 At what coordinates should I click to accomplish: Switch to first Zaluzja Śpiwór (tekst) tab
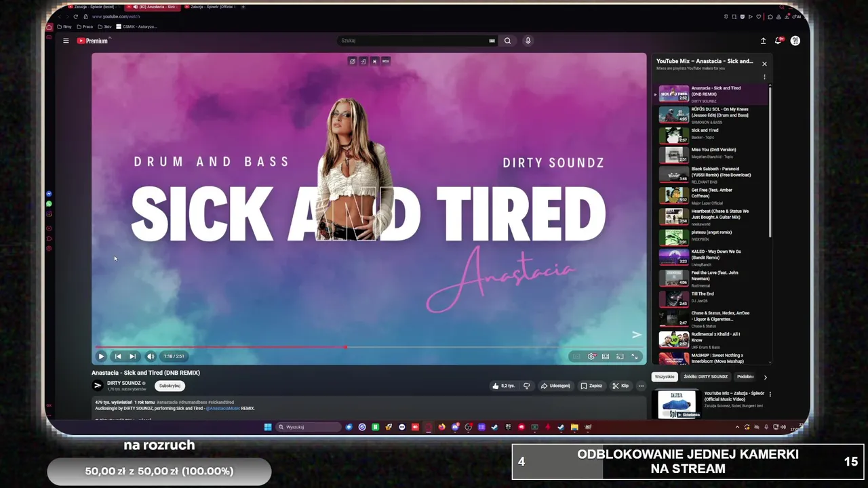(94, 7)
